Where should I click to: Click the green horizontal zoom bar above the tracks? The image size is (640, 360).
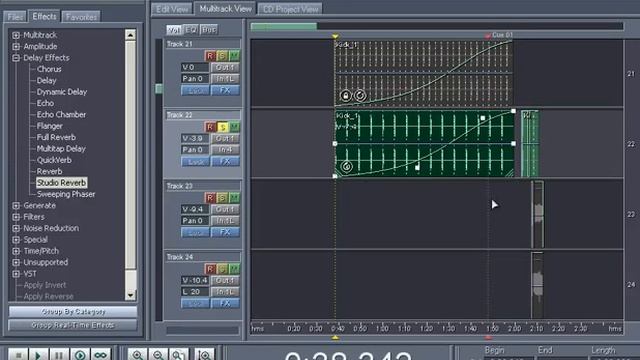coord(284,27)
